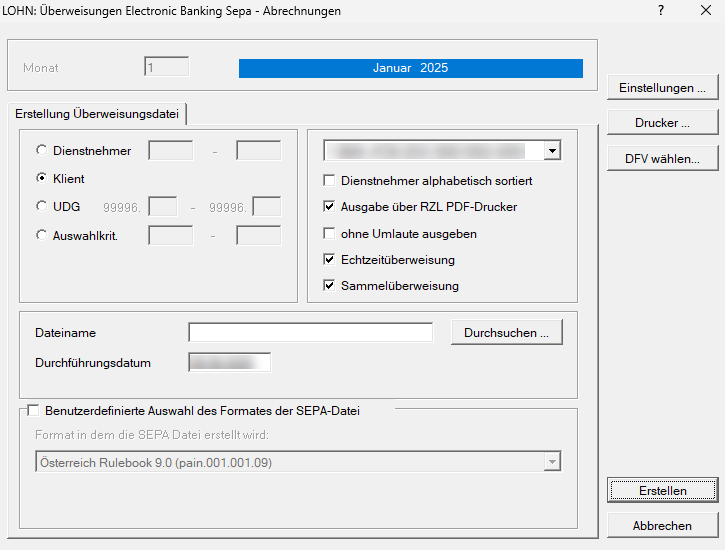Click the help question mark icon
725x550 pixels.
click(x=661, y=11)
